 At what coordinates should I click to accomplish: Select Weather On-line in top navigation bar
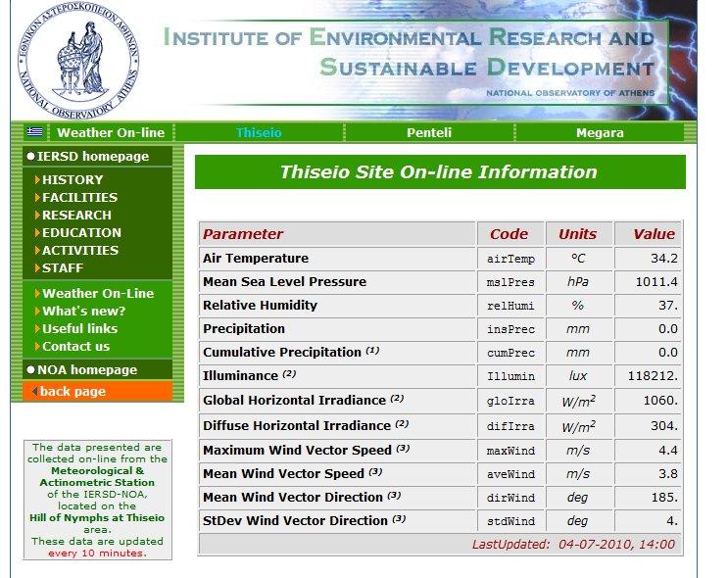pos(111,132)
